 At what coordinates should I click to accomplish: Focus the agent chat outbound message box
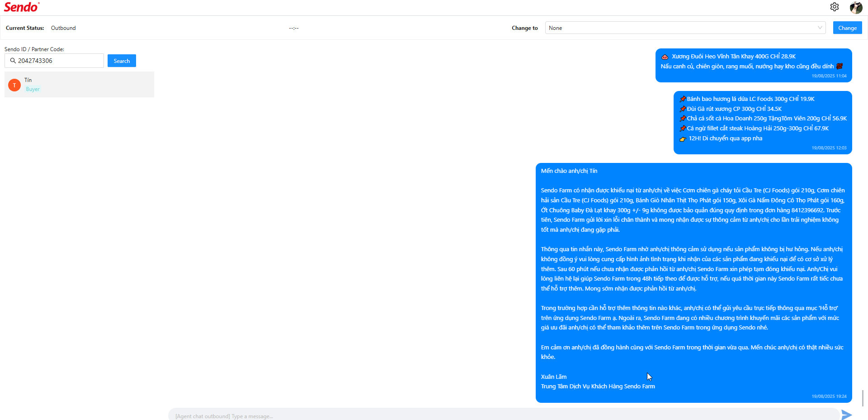click(x=504, y=415)
